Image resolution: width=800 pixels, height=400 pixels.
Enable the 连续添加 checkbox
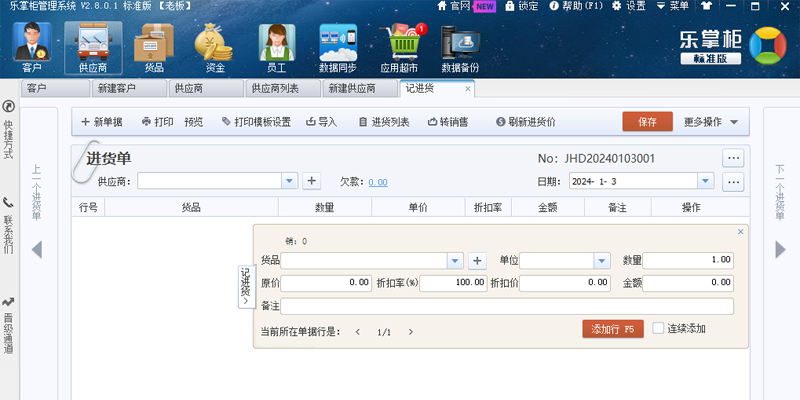click(x=658, y=329)
